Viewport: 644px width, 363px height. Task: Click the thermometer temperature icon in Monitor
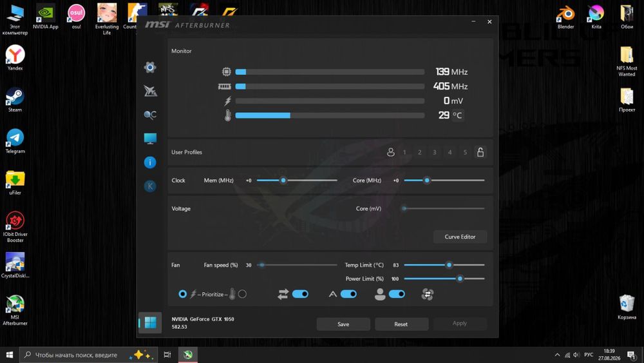coord(227,115)
